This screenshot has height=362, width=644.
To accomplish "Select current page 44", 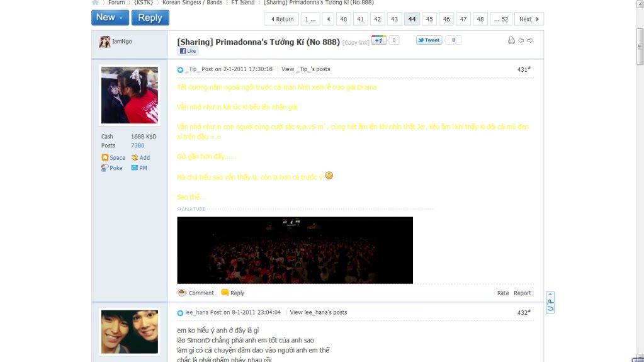I will (412, 19).
